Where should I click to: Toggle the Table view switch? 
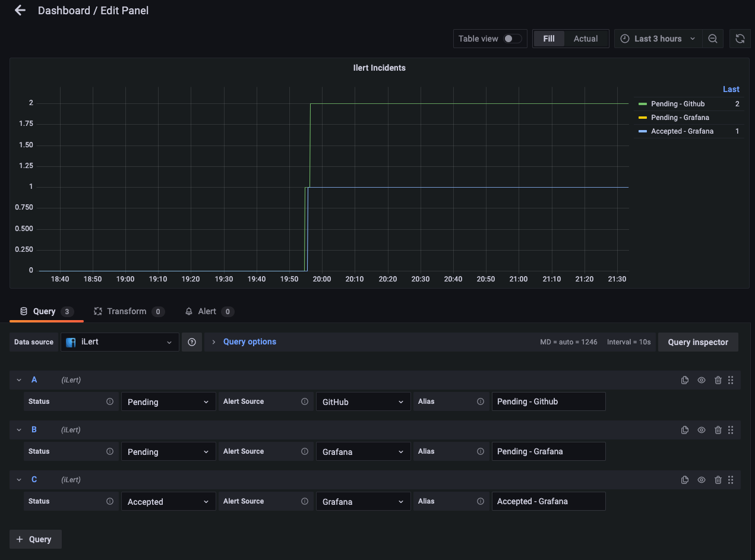[513, 39]
